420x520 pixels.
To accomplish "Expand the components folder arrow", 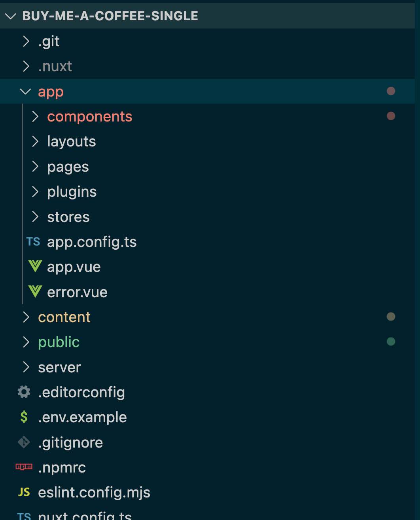I will [35, 116].
